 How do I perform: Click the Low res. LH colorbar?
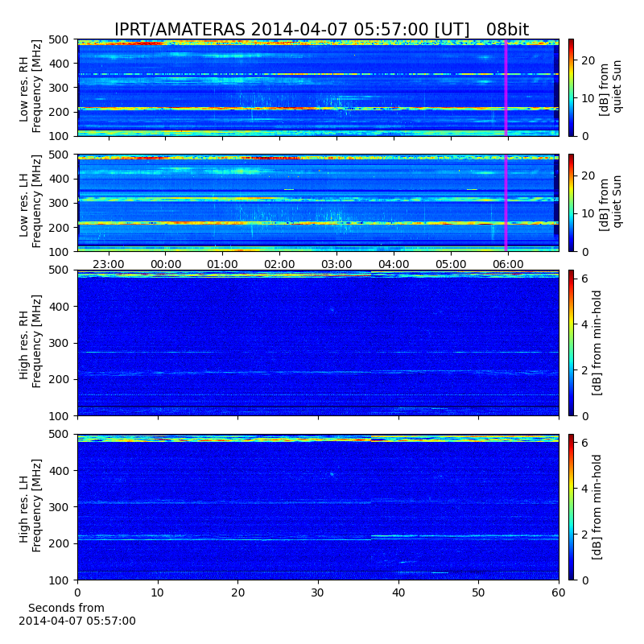(571, 203)
